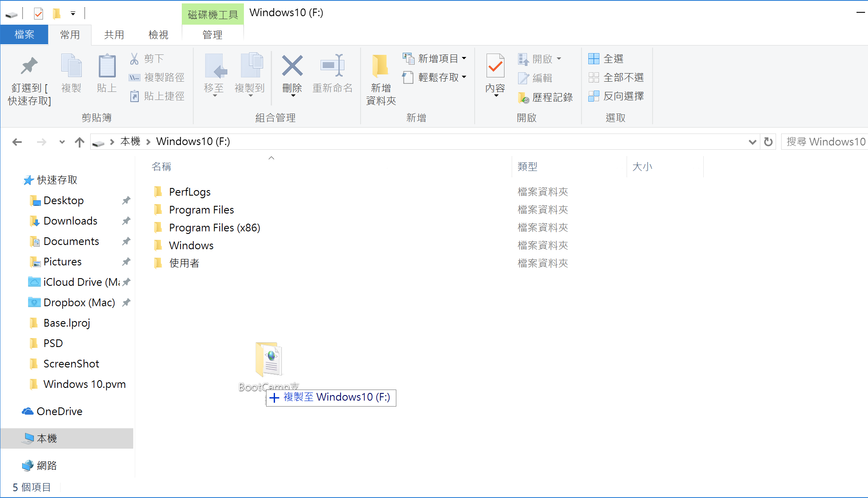The image size is (868, 498).
Task: Click the Drive Tools (磁碟機工具) tab header
Action: [212, 14]
